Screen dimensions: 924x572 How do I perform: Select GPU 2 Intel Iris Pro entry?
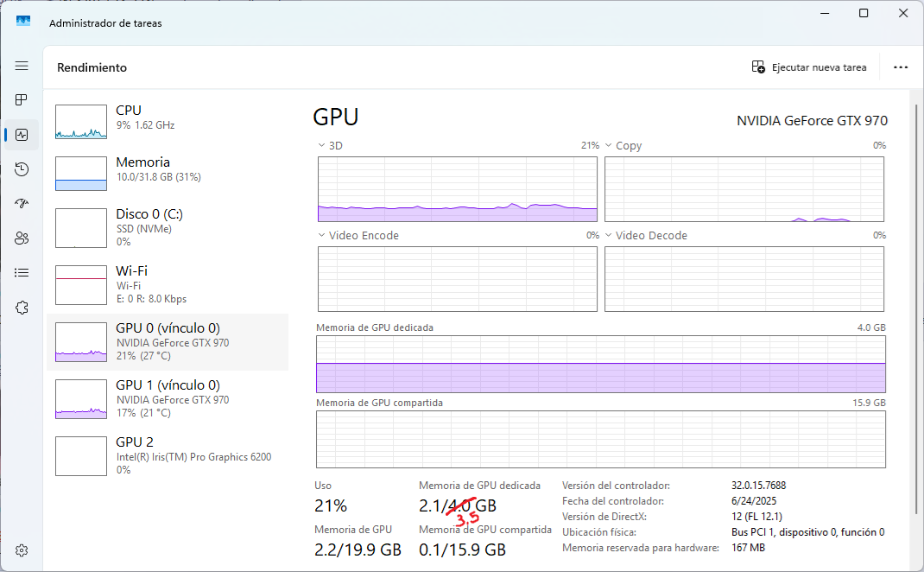168,456
